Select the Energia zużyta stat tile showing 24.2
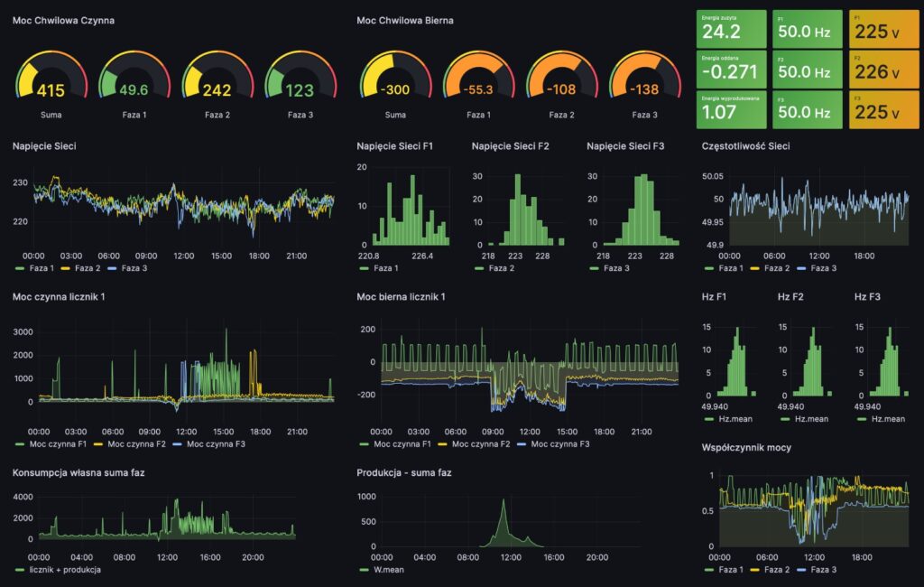 tap(732, 29)
